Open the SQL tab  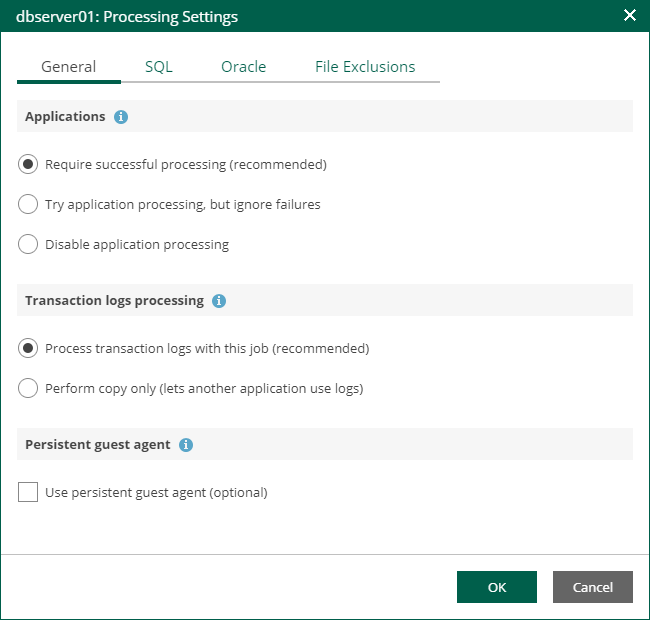tap(158, 67)
